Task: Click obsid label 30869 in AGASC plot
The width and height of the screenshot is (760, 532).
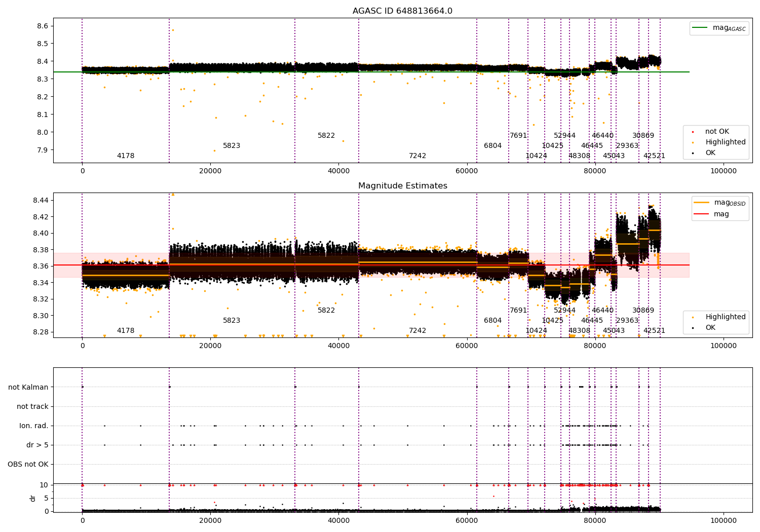Action: [643, 136]
